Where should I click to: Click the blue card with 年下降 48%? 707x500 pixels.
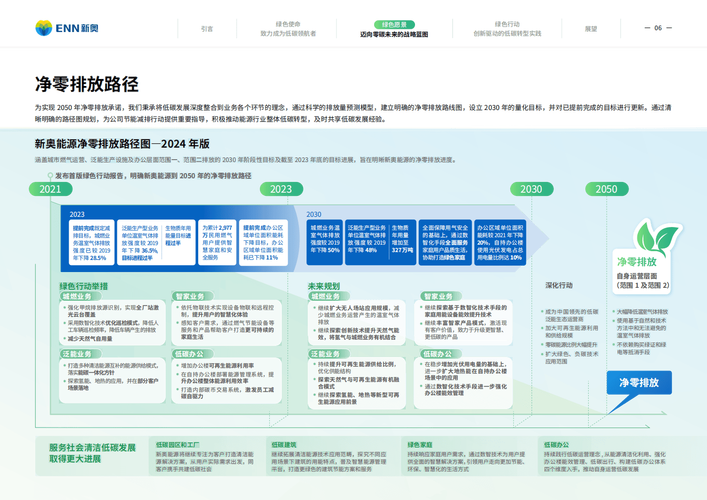coord(367,243)
